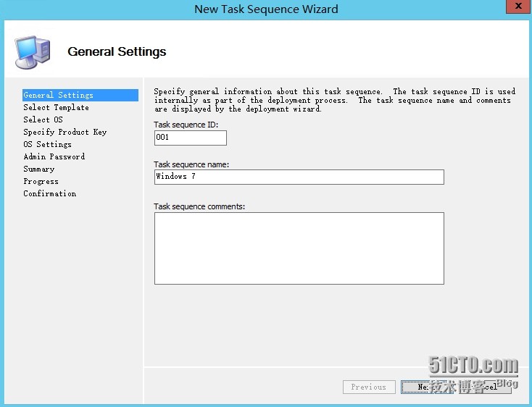Click inside the Task sequence comments box
Screen dimensions: 532x407
click(x=299, y=248)
